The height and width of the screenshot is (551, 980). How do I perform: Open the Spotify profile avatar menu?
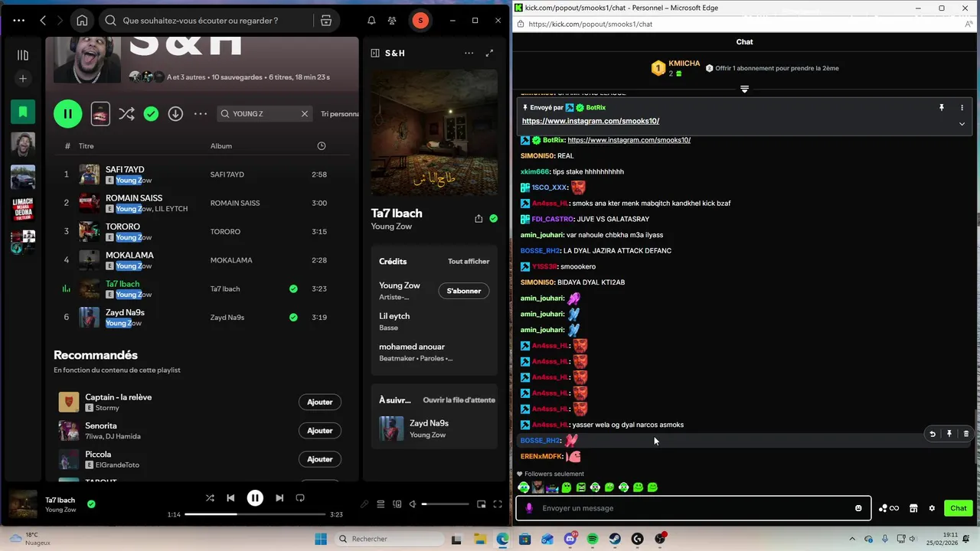coord(420,21)
